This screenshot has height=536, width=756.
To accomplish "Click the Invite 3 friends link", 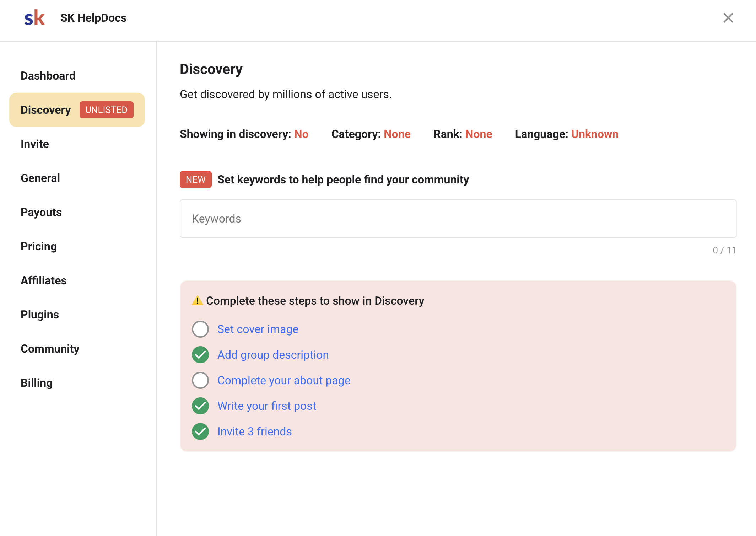I will tap(254, 432).
